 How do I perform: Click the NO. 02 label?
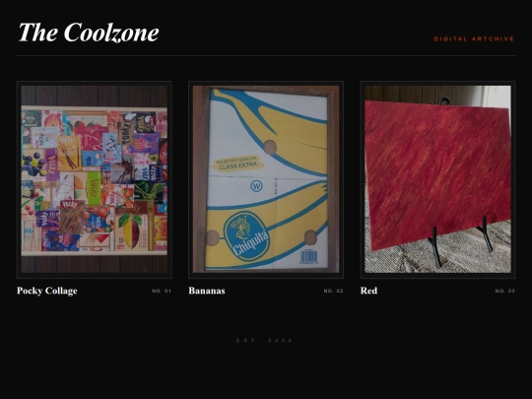[x=334, y=291]
